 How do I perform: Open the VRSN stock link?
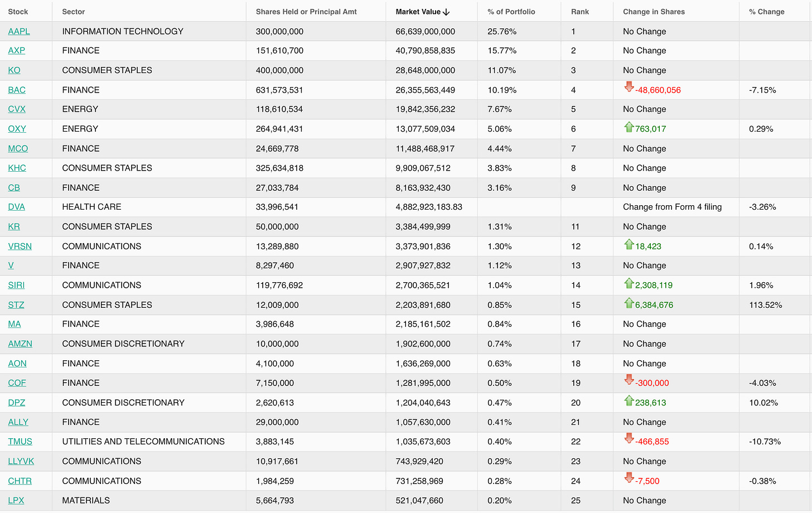[20, 246]
